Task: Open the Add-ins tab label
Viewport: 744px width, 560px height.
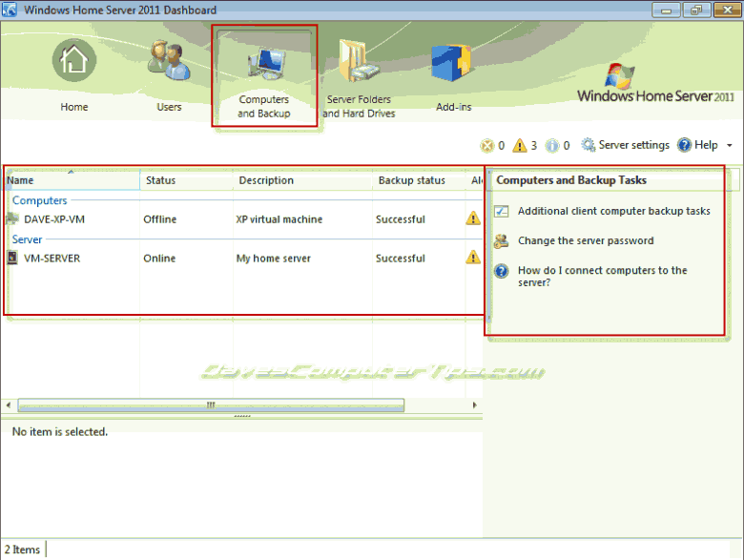Action: [x=454, y=107]
